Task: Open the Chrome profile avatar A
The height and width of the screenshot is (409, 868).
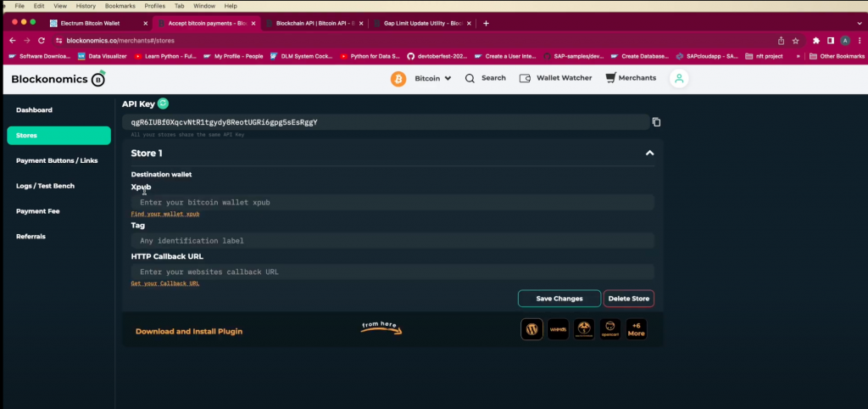Action: pos(845,41)
